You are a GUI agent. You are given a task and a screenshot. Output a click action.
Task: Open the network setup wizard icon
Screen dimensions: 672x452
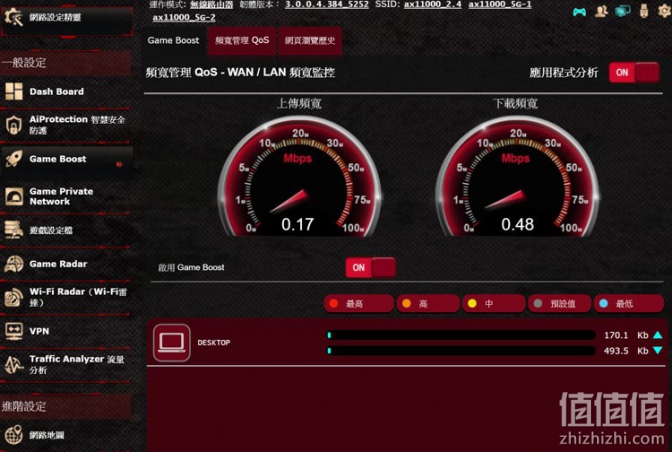pyautogui.click(x=13, y=17)
